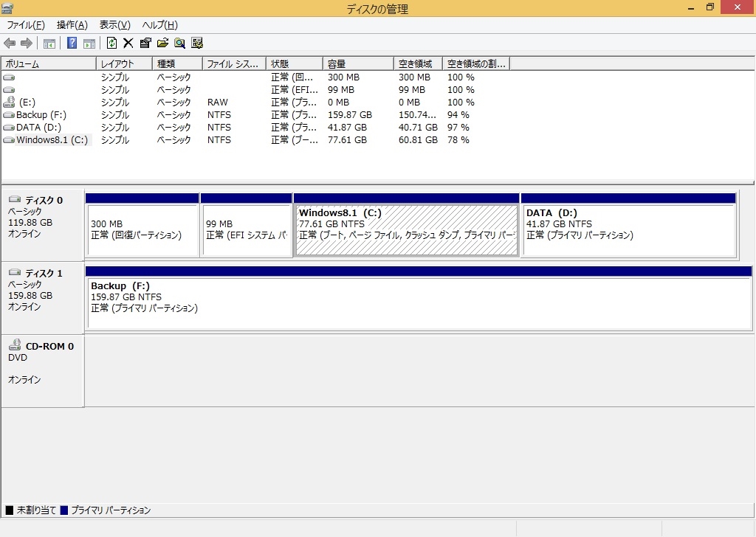The image size is (756, 537).
Task: Select the DATA (D:) partition block
Action: pos(629,230)
